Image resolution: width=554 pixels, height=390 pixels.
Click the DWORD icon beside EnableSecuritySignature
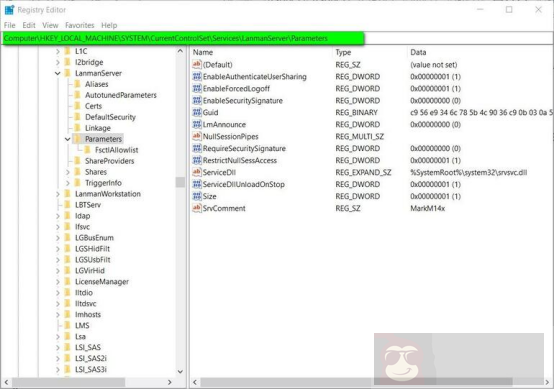197,101
